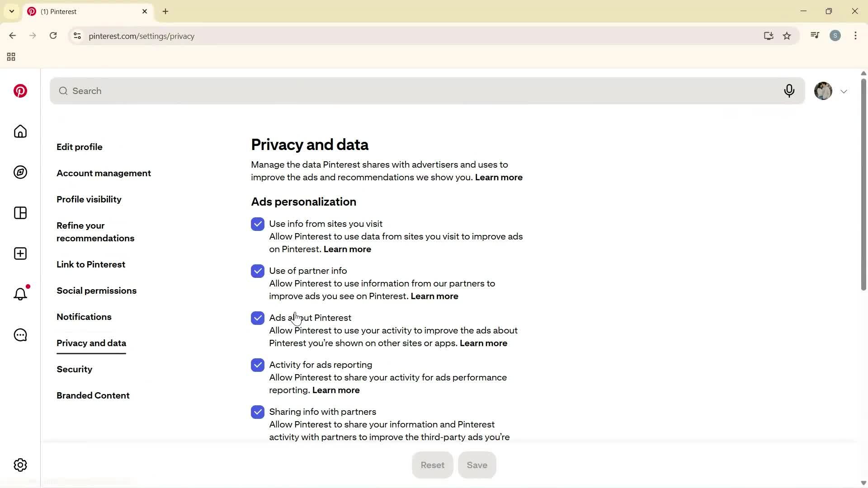868x488 pixels.
Task: Open Notifications bell with red badge
Action: [x=20, y=294]
